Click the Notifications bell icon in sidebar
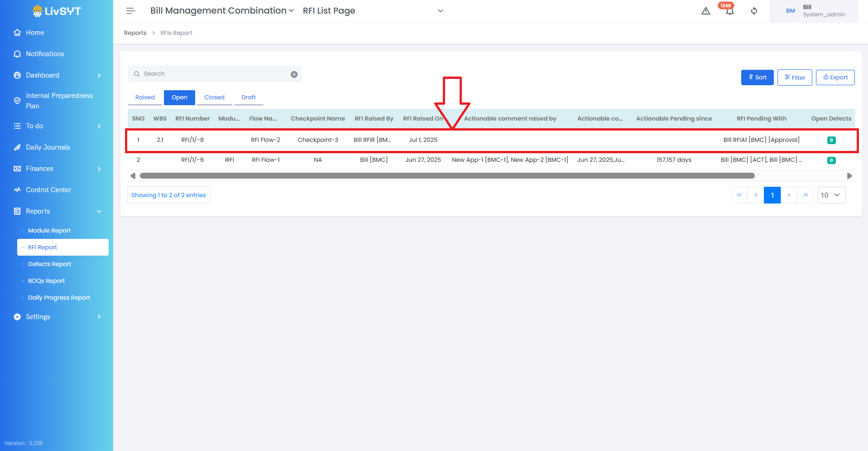The width and height of the screenshot is (868, 451). (17, 54)
